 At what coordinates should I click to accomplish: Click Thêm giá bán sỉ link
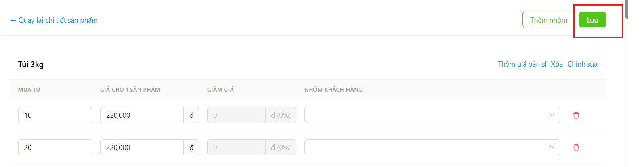(x=522, y=64)
